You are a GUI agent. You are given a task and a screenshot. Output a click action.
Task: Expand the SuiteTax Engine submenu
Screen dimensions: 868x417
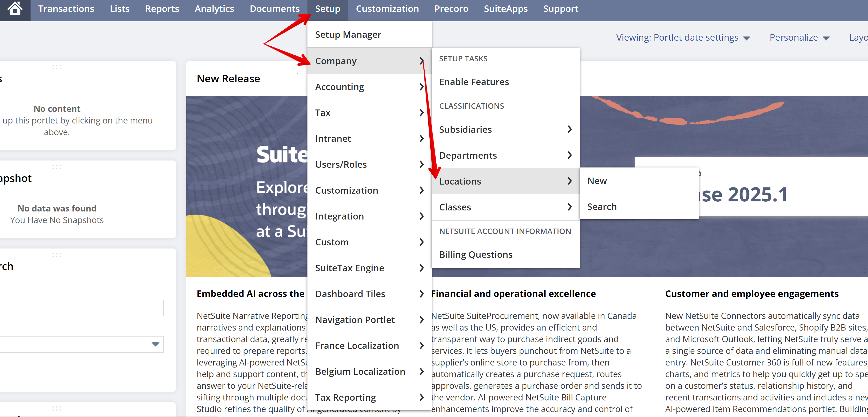click(x=369, y=268)
